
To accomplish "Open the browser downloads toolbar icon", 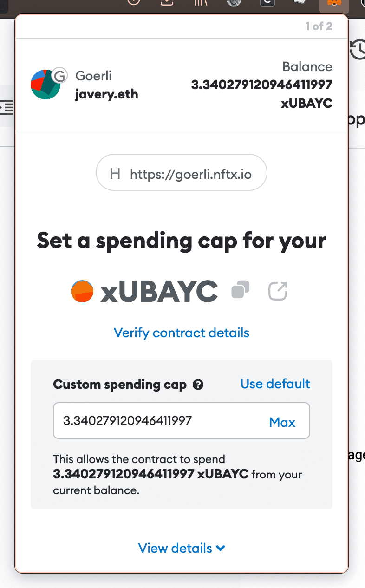I will pos(167,3).
